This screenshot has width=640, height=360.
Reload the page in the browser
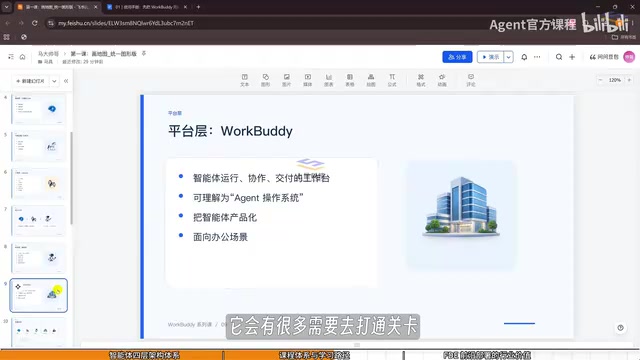(x=35, y=23)
